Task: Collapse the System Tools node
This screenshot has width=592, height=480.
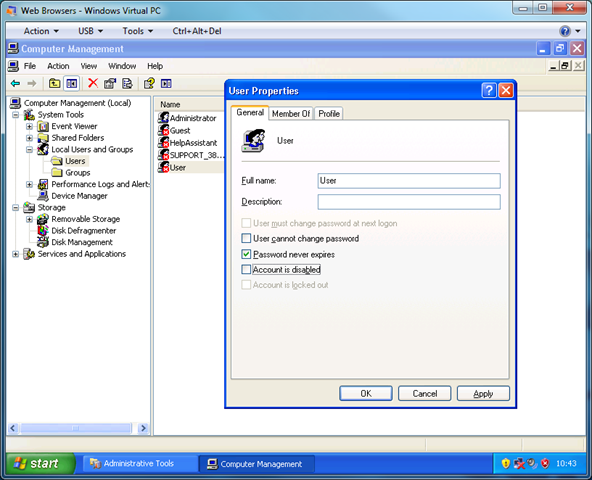Action: (15, 114)
